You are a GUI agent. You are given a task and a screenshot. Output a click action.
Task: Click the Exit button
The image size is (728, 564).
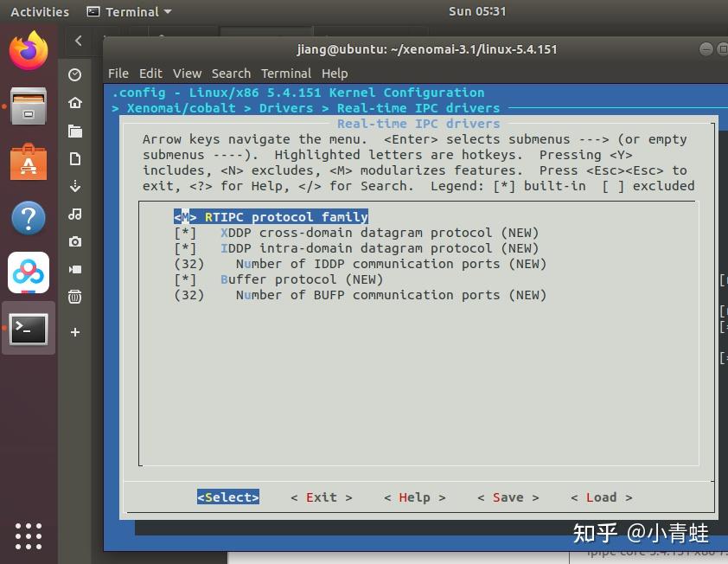[322, 497]
